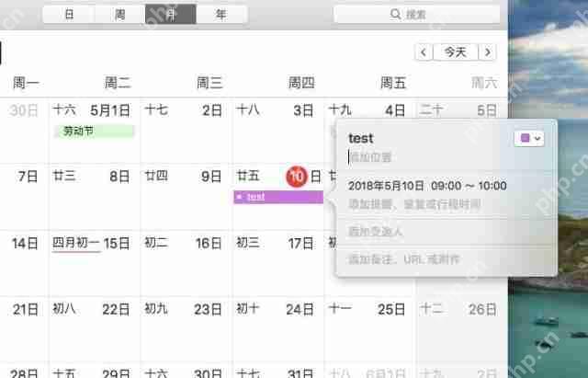Click the 周二 weekday header
588x378 pixels.
[x=118, y=83]
